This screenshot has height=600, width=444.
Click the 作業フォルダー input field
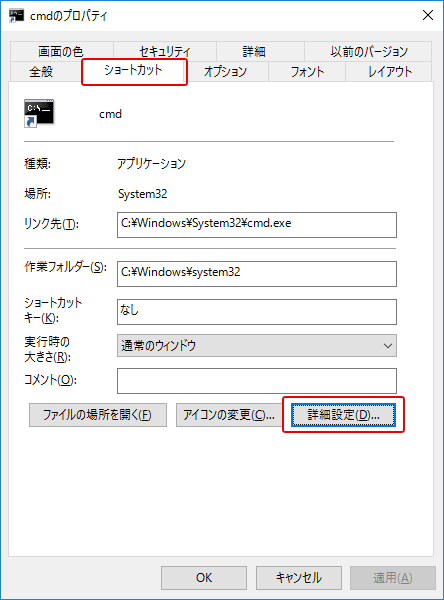coord(257,274)
